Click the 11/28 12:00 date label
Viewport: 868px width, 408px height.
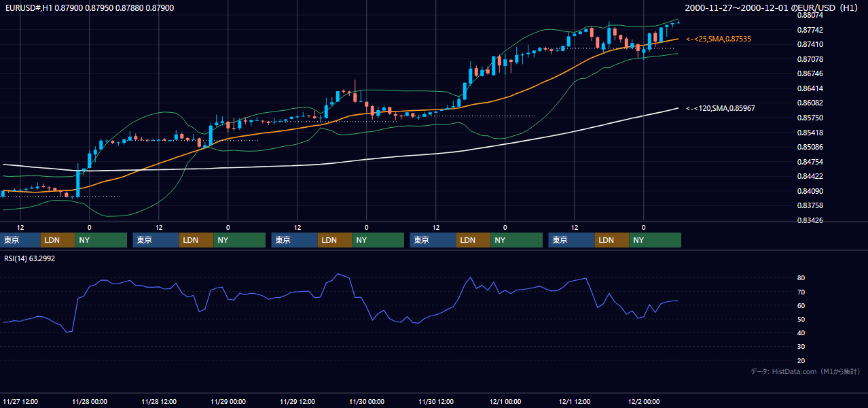(159, 401)
